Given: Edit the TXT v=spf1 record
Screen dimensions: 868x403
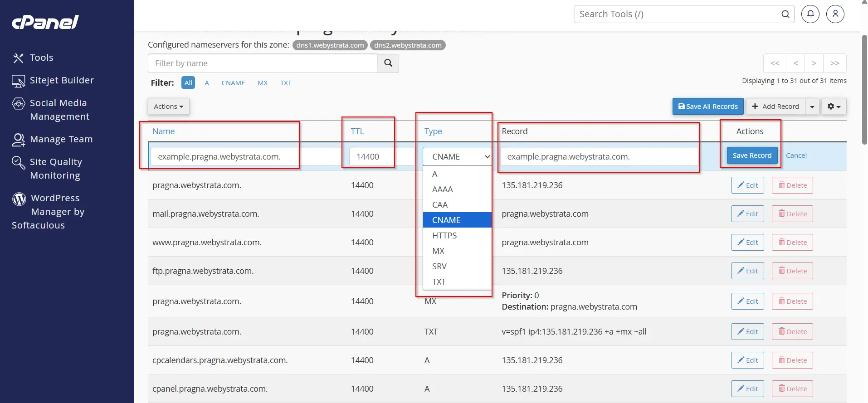Looking at the screenshot, I should (x=747, y=332).
